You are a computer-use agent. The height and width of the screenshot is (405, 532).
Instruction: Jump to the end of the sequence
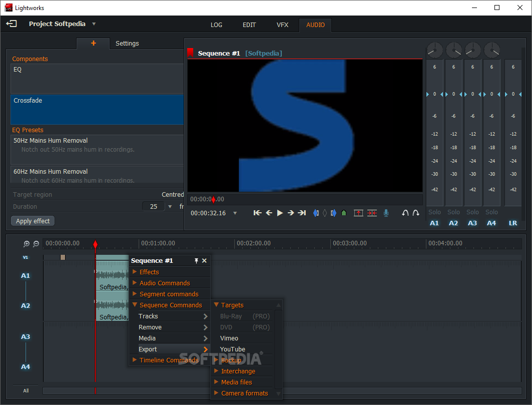point(302,213)
